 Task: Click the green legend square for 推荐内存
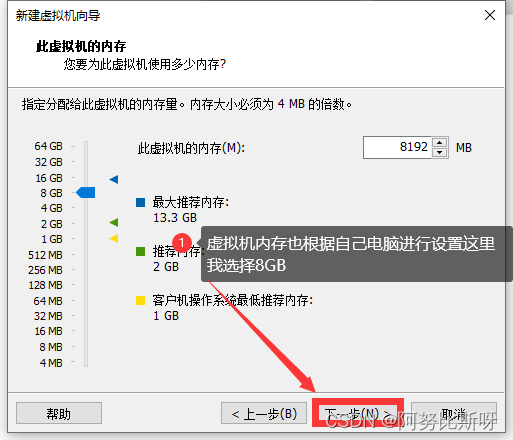pos(140,251)
